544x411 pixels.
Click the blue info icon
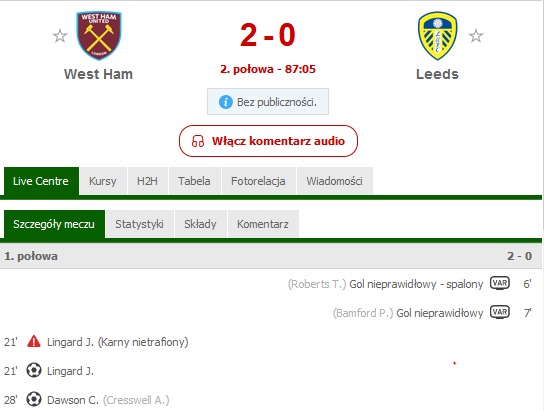226,102
